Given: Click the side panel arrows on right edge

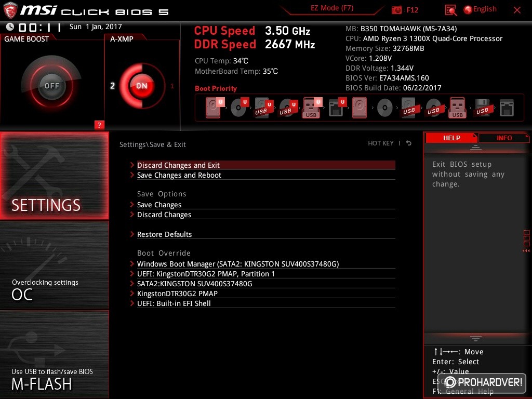Looking at the screenshot, I should tap(526, 251).
